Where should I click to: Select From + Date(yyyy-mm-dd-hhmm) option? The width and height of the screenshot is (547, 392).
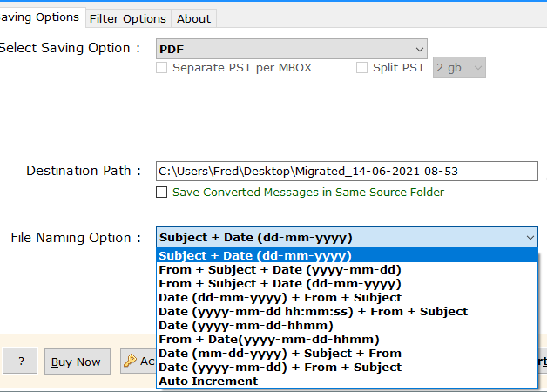[347, 340]
